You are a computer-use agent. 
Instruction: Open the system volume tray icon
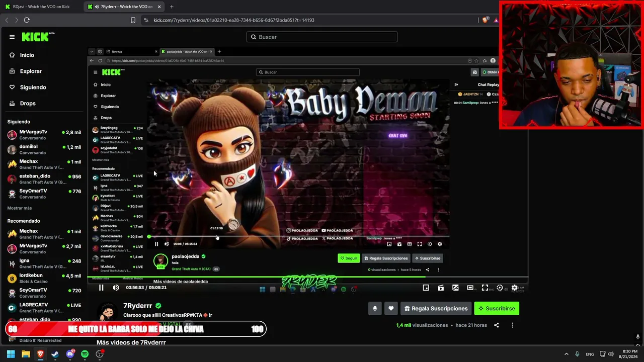point(611,354)
